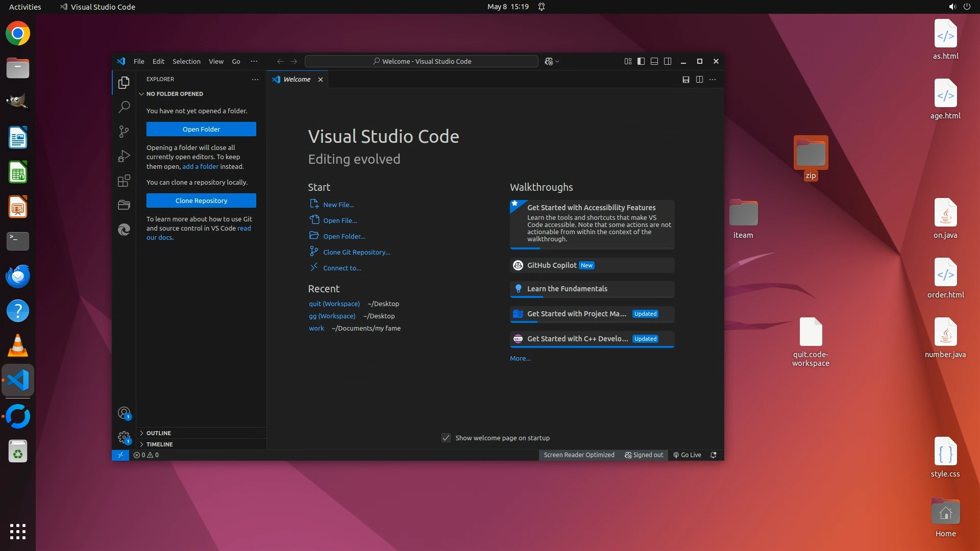The width and height of the screenshot is (980, 551).
Task: Click the Clone Repository button
Action: click(201, 201)
